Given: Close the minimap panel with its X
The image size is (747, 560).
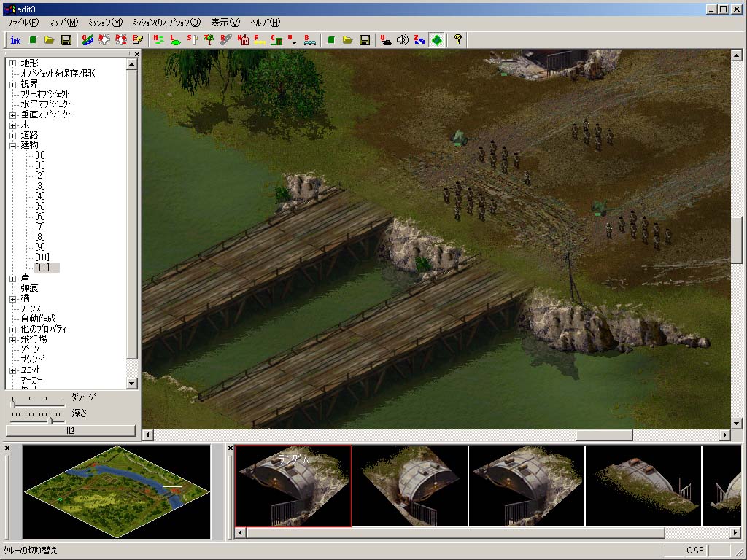Looking at the screenshot, I should (x=7, y=448).
